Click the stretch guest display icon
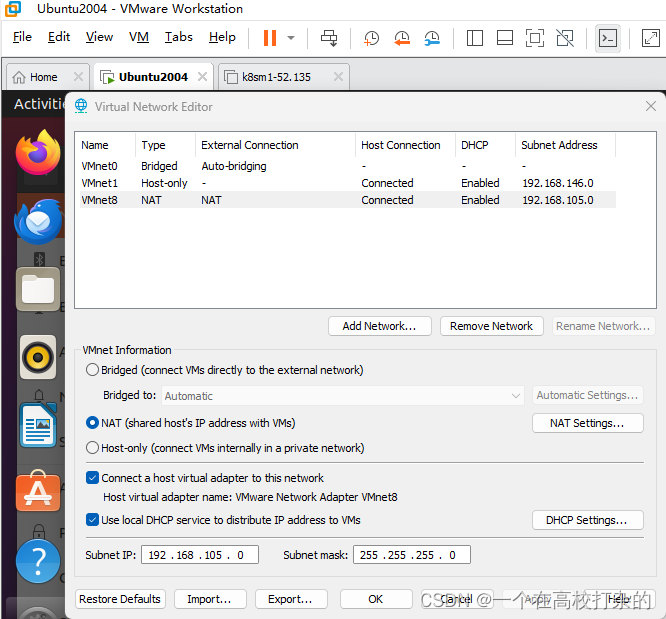Viewport: 666px width, 619px height. pyautogui.click(x=650, y=38)
